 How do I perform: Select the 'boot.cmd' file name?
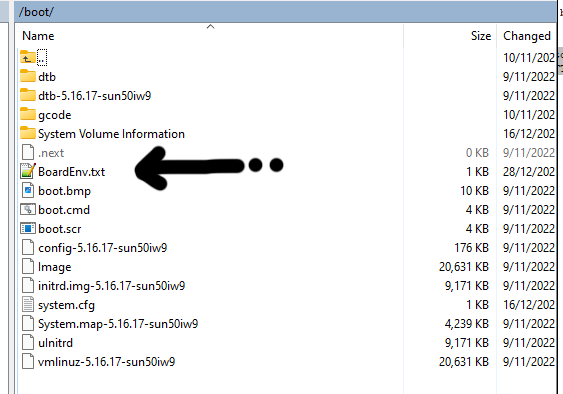pyautogui.click(x=64, y=210)
